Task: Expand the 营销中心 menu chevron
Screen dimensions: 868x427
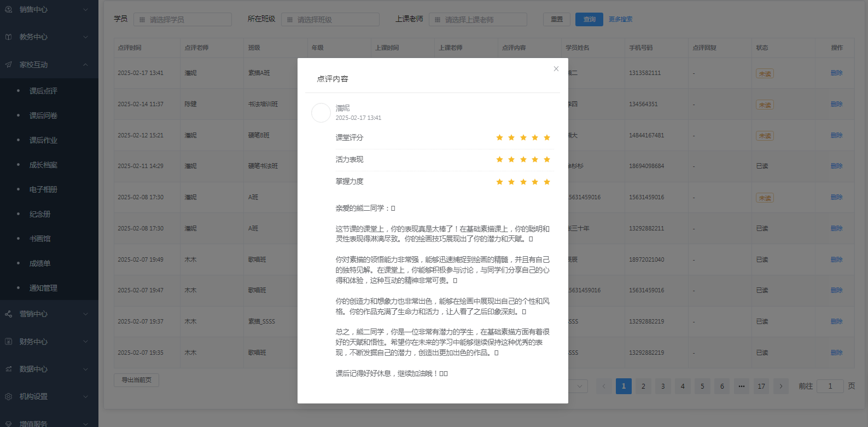Action: coord(85,314)
